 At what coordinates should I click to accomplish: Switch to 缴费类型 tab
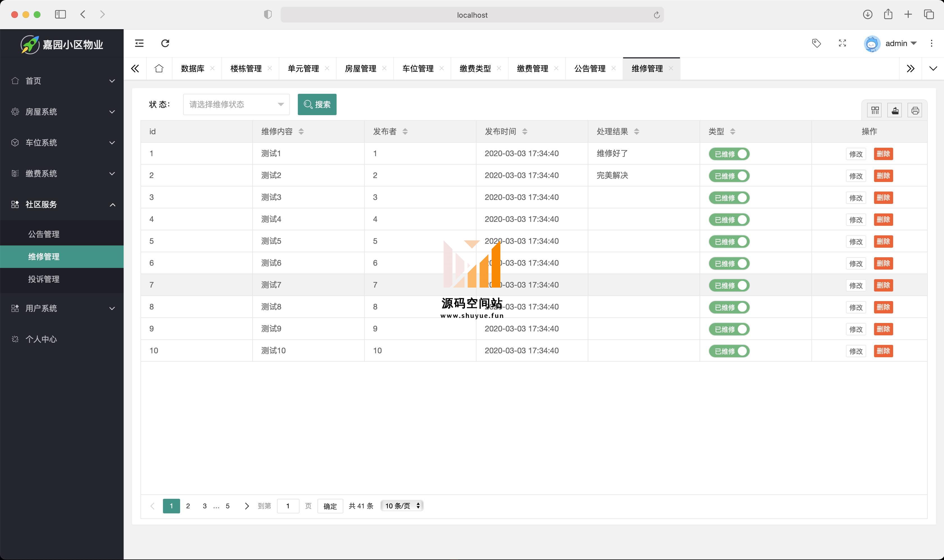click(x=475, y=68)
